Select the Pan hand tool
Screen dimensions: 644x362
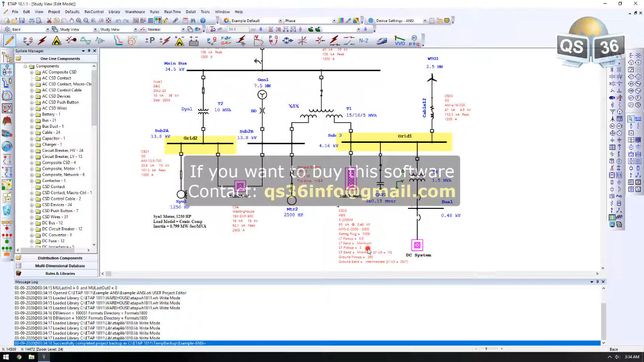pos(71,21)
